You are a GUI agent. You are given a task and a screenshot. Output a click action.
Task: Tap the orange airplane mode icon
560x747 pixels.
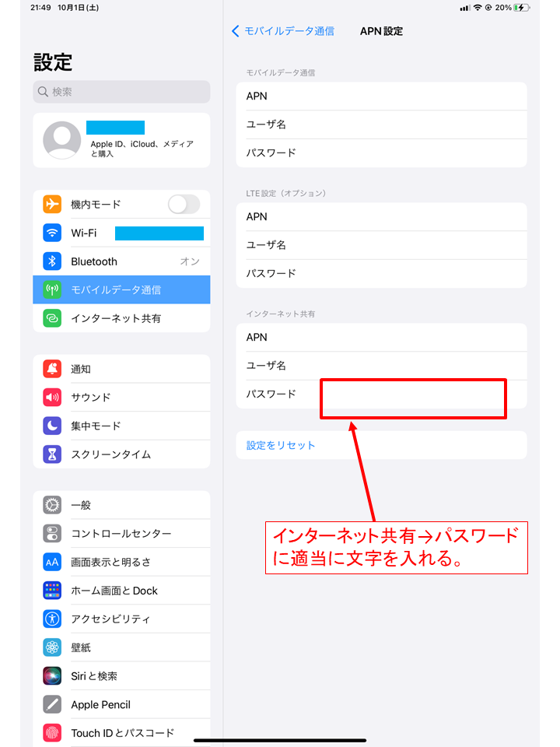click(52, 205)
